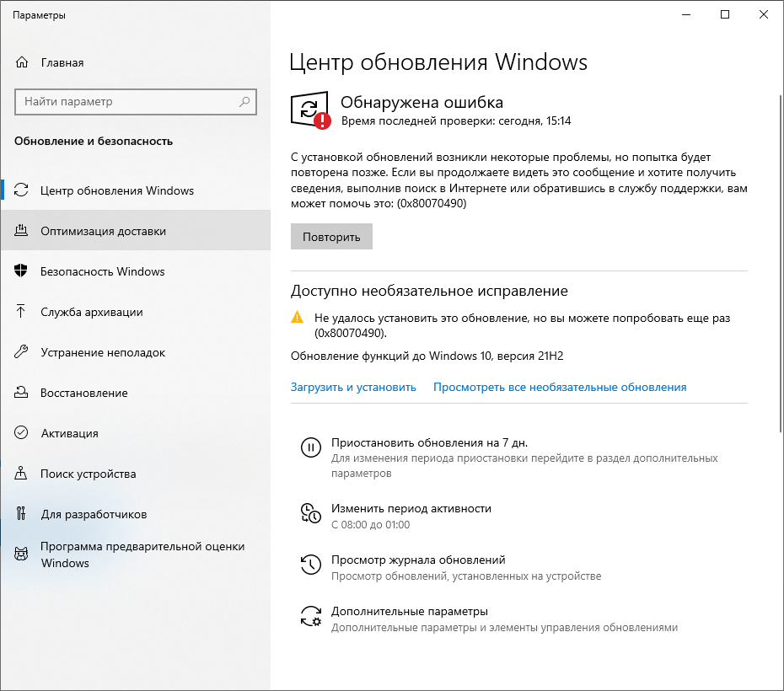Click the Find my device person icon

tap(21, 473)
